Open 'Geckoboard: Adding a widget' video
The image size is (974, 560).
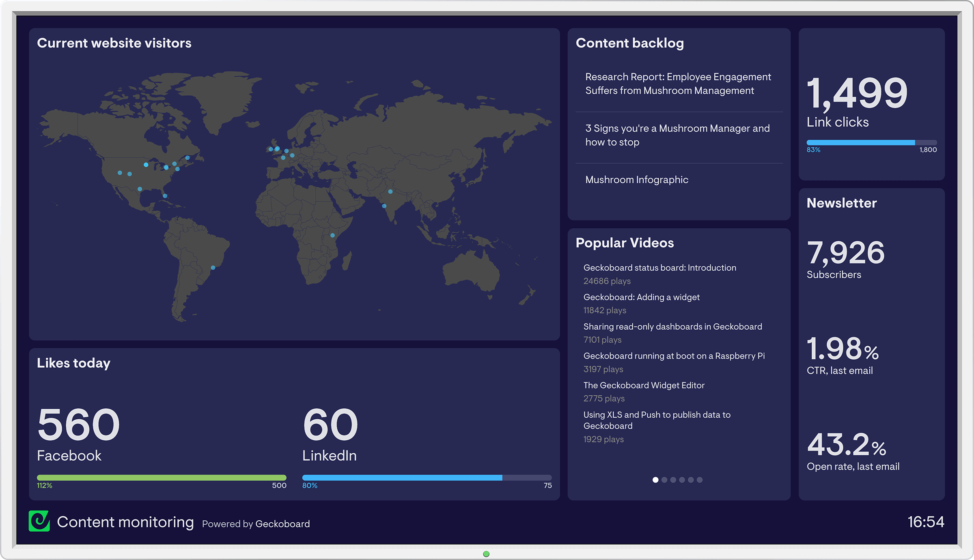click(641, 297)
